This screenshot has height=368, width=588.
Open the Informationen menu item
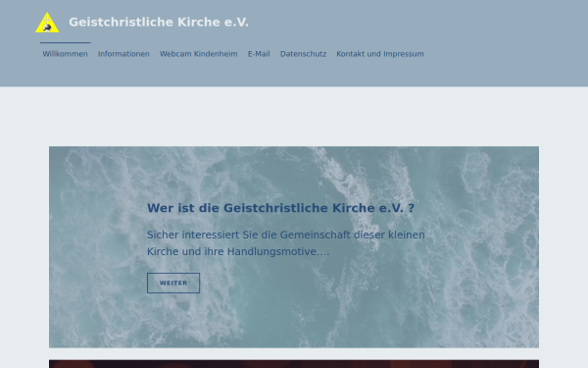pyautogui.click(x=123, y=54)
